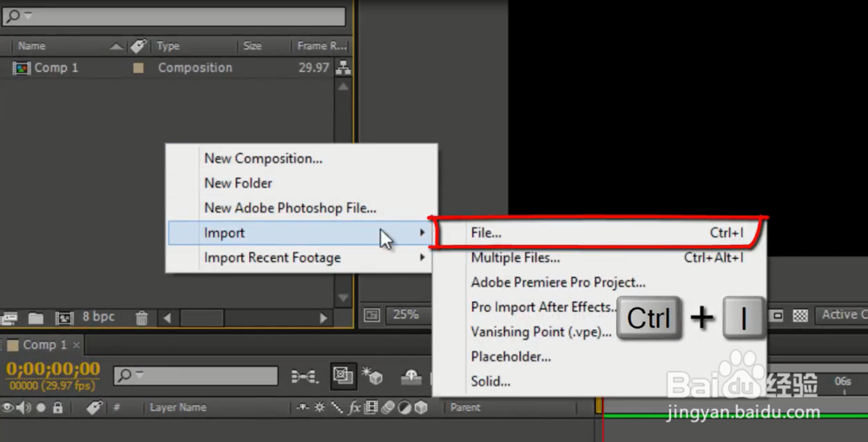This screenshot has width=868, height=442.
Task: Click the frame blending filmstrip icon
Action: (371, 407)
